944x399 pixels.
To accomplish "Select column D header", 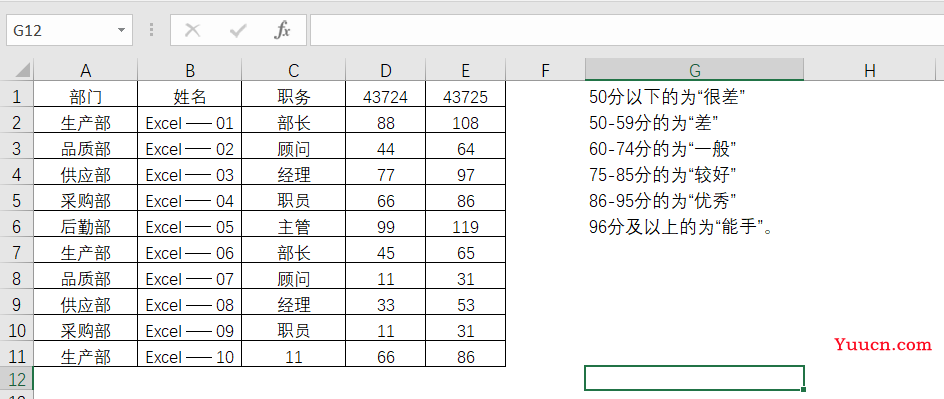I will click(386, 70).
